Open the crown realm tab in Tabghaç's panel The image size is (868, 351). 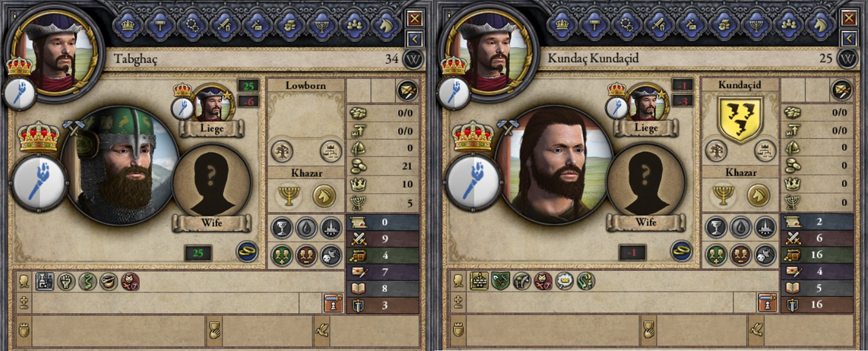pos(127,25)
